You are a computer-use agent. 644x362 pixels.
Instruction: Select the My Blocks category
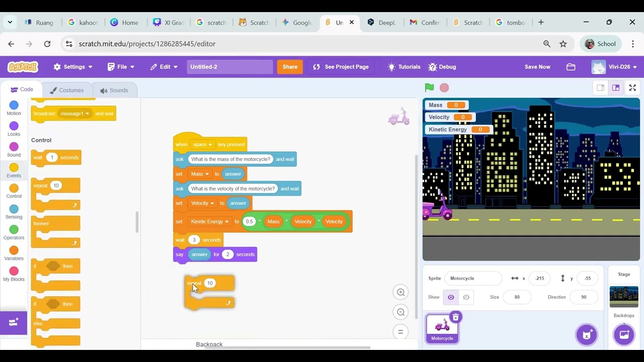point(14,274)
